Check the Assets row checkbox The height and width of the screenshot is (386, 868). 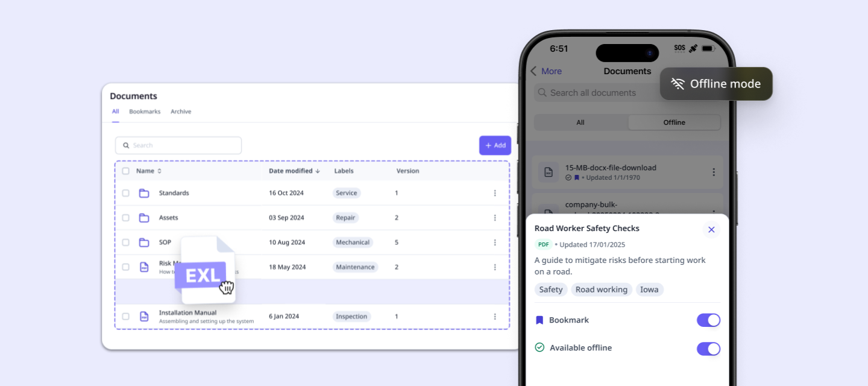(x=125, y=218)
